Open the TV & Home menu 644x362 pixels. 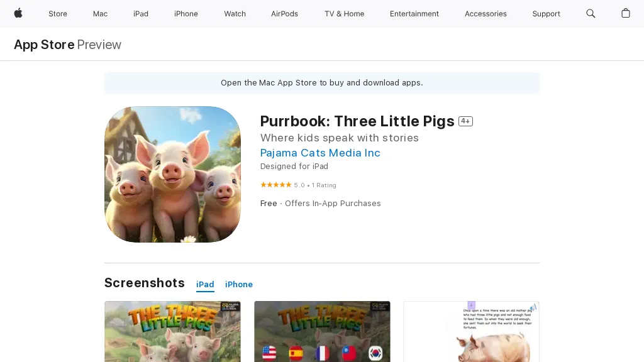click(344, 14)
